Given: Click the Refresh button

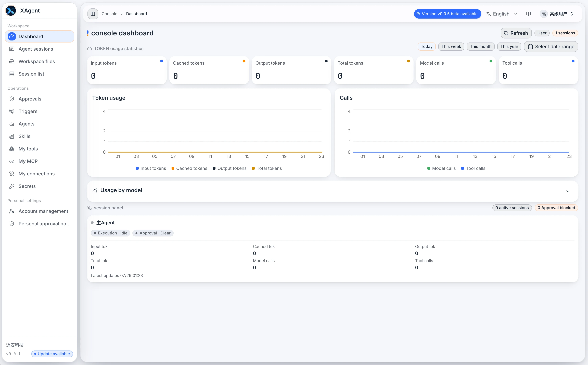Looking at the screenshot, I should 516,33.
